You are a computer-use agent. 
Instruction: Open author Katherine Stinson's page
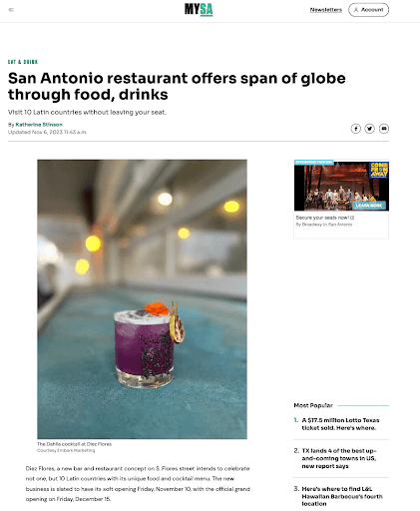point(39,125)
